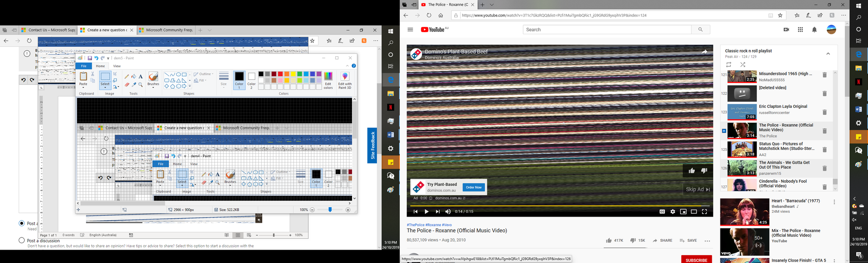This screenshot has width=868, height=263.
Task: Select the Magnifier tool in dem5 Paint
Action: pyautogui.click(x=141, y=84)
